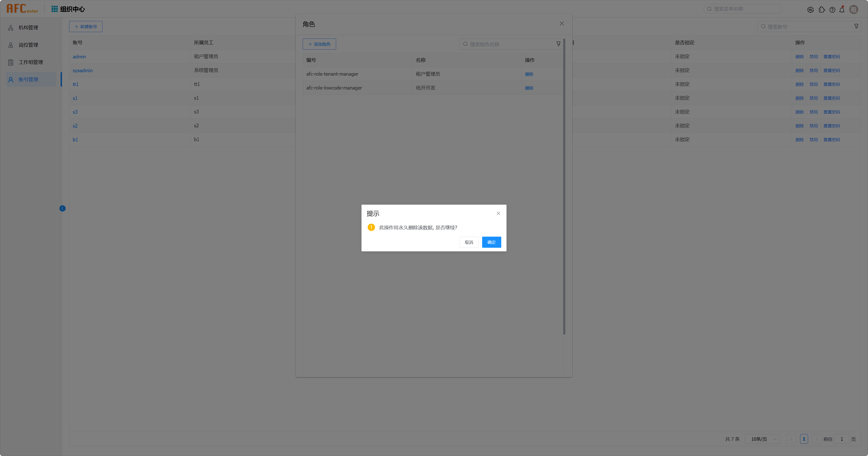The width and height of the screenshot is (868, 456).
Task: Click the help question-mark icon
Action: pos(832,10)
